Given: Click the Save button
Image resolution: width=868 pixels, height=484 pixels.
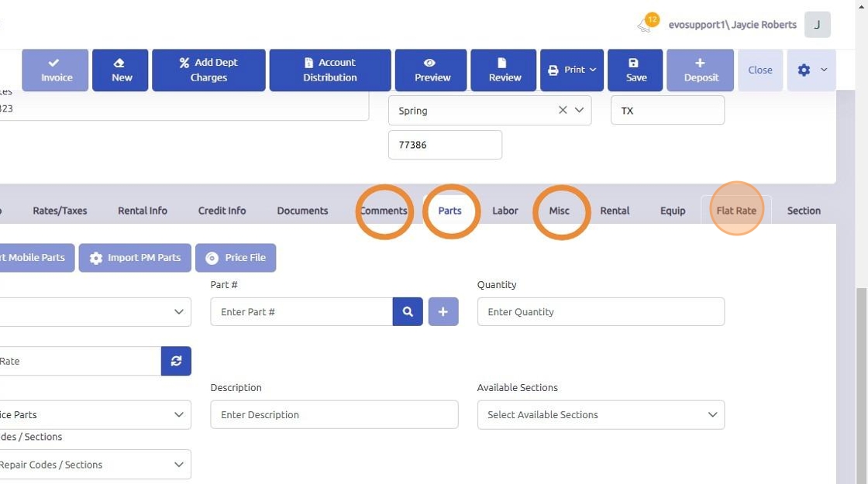Looking at the screenshot, I should (x=635, y=70).
